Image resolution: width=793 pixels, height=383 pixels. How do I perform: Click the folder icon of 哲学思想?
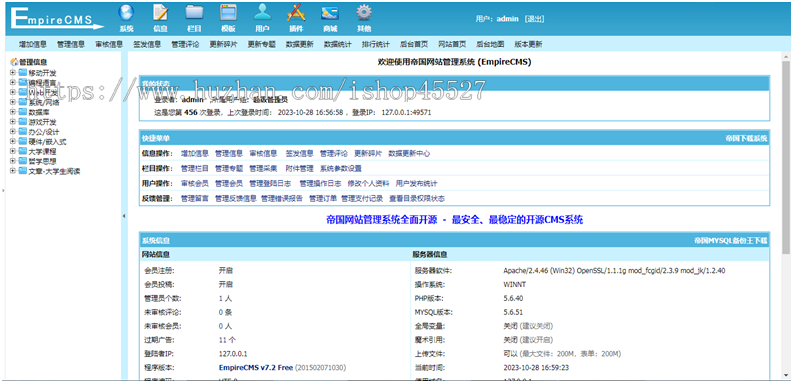pos(22,161)
